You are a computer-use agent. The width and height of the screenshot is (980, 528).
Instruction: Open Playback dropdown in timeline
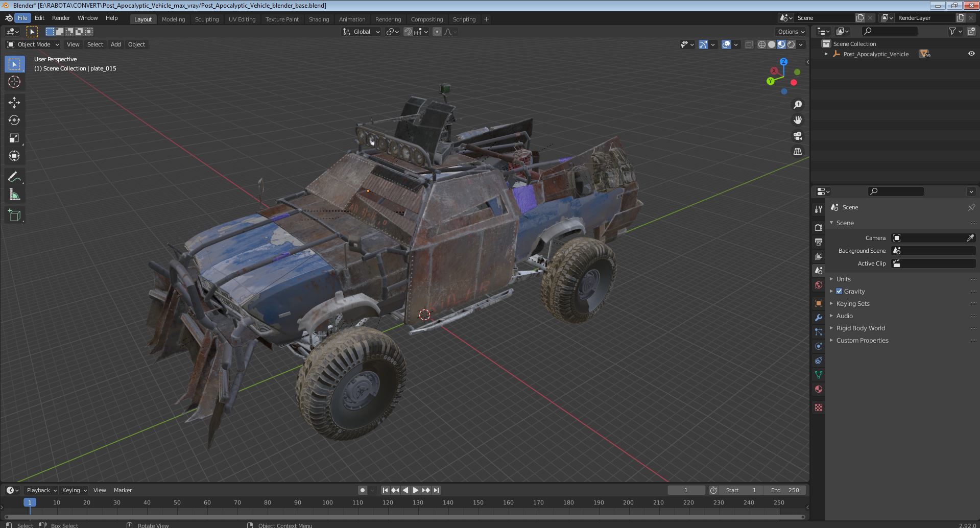[x=41, y=490]
